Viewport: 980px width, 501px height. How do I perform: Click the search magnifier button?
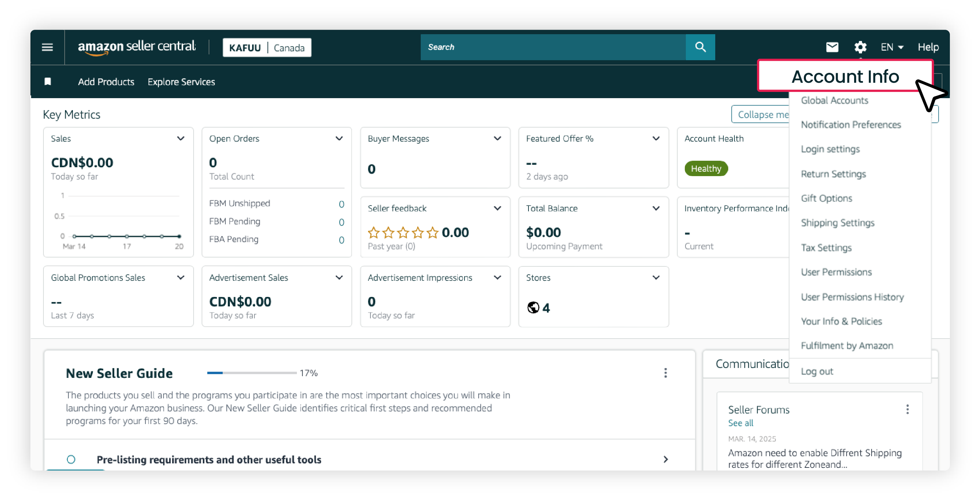click(700, 47)
